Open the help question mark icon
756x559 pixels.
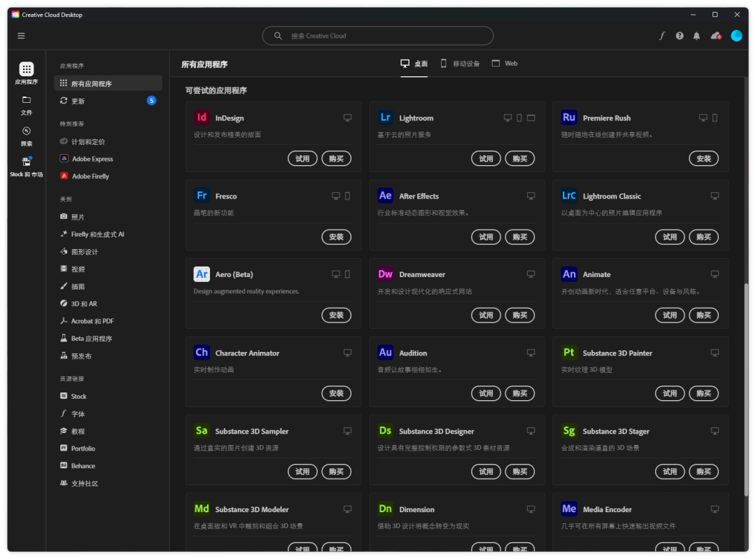[679, 36]
